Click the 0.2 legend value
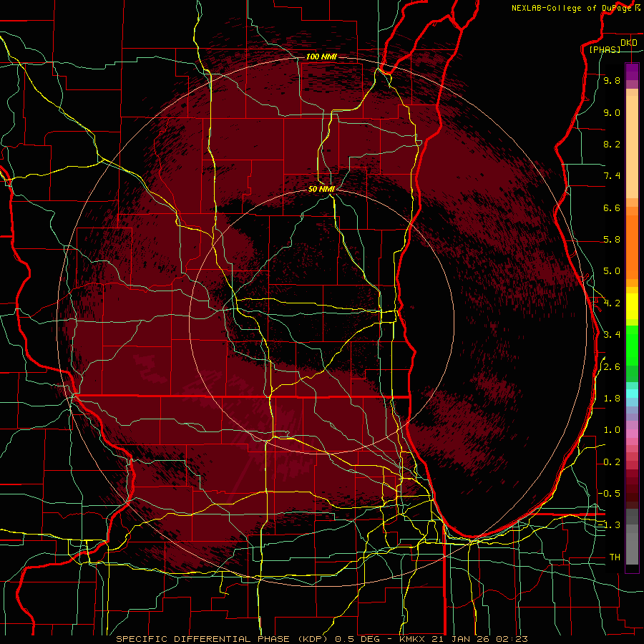The height and width of the screenshot is (644, 644). click(612, 462)
